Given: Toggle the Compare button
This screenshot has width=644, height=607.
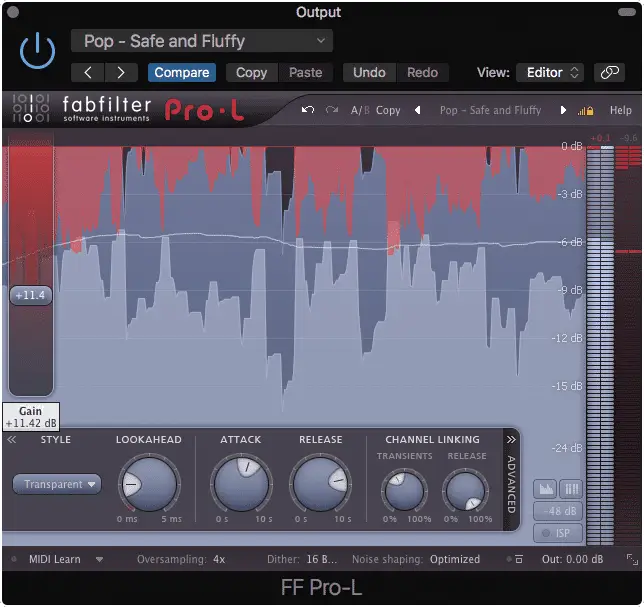Looking at the screenshot, I should click(x=182, y=73).
